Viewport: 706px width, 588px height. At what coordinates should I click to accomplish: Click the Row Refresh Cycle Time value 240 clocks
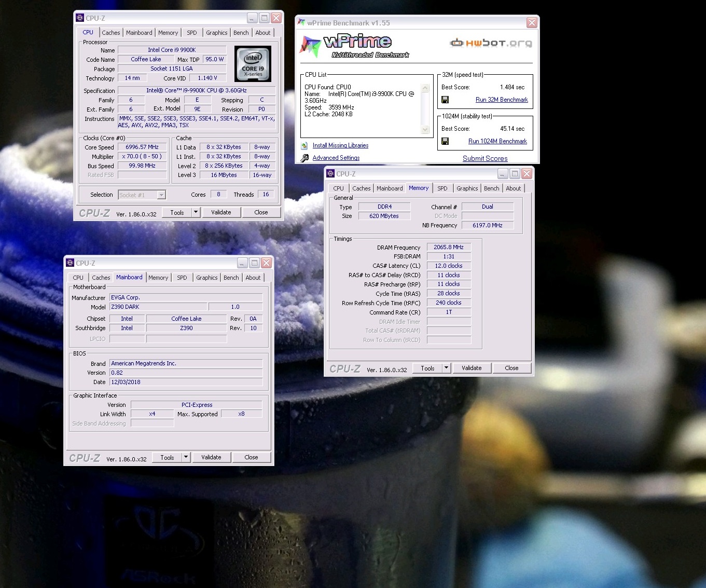coord(449,303)
